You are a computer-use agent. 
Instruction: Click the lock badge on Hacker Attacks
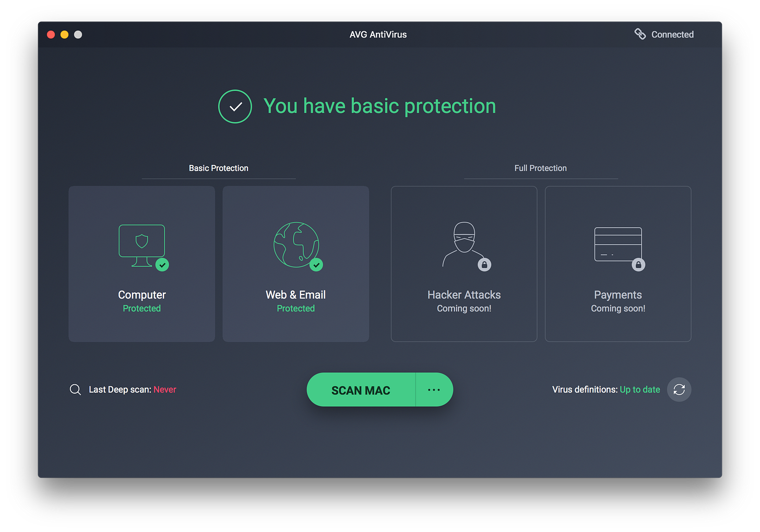pos(484,265)
